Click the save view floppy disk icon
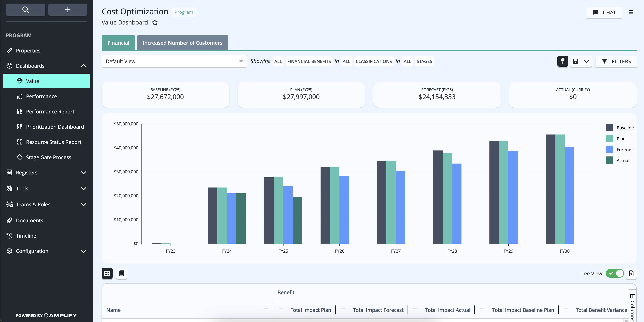The image size is (644, 322). (x=575, y=61)
